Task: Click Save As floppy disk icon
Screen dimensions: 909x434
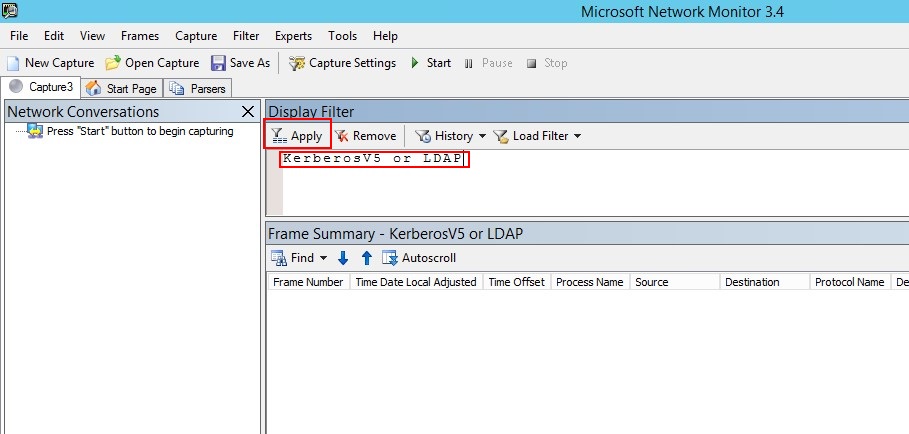Action: click(x=218, y=63)
